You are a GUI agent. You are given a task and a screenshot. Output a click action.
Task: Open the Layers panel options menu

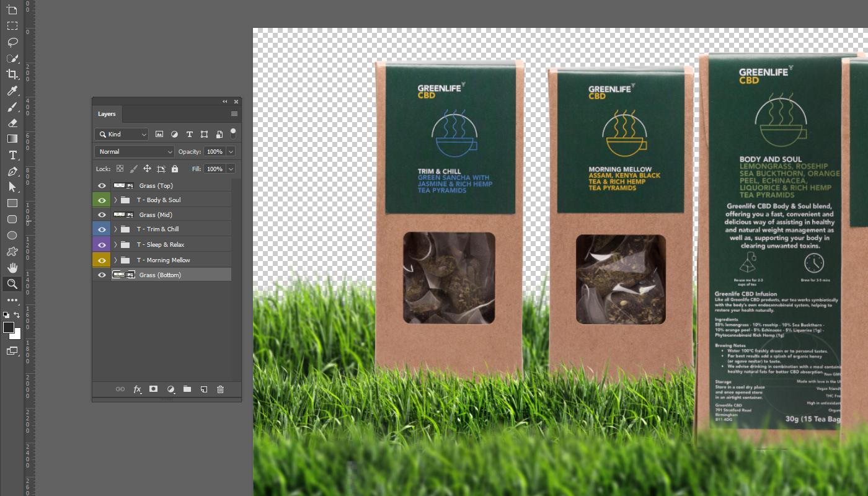(234, 114)
